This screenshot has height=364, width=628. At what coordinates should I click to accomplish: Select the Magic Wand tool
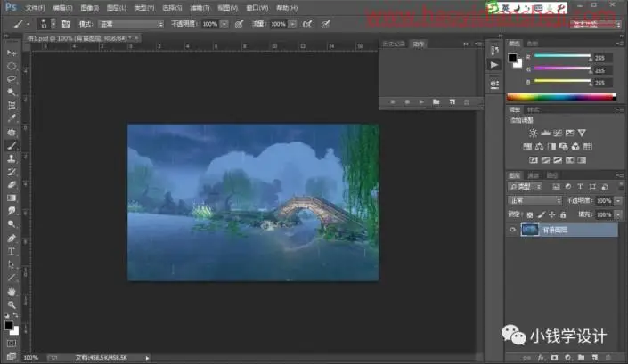point(12,93)
